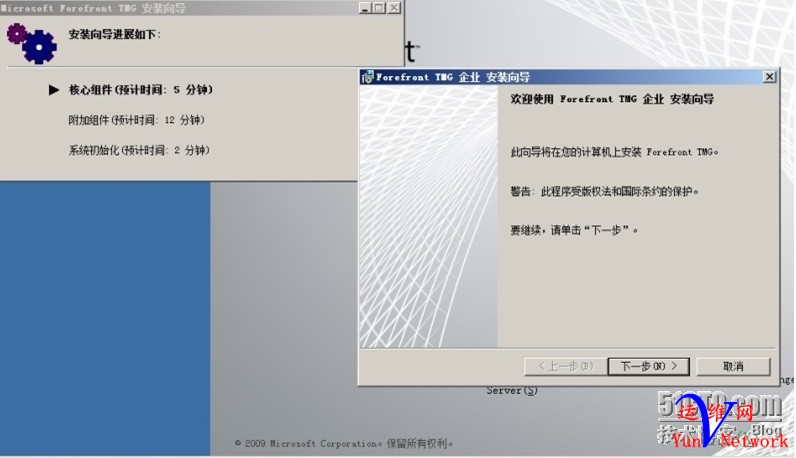796x458 pixels.
Task: Click the text 要继续，请单击“下一步”
Action: [x=574, y=230]
